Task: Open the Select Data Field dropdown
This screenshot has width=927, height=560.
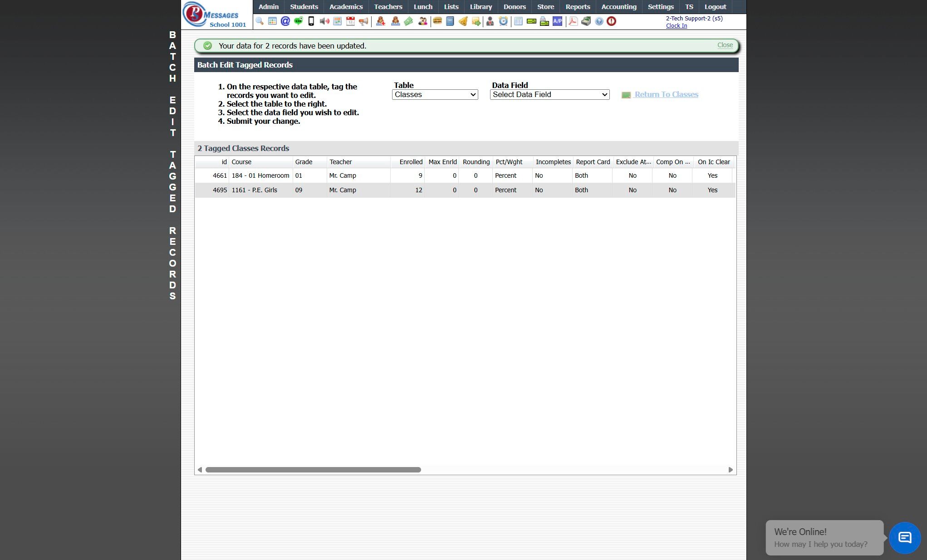Action: click(549, 95)
